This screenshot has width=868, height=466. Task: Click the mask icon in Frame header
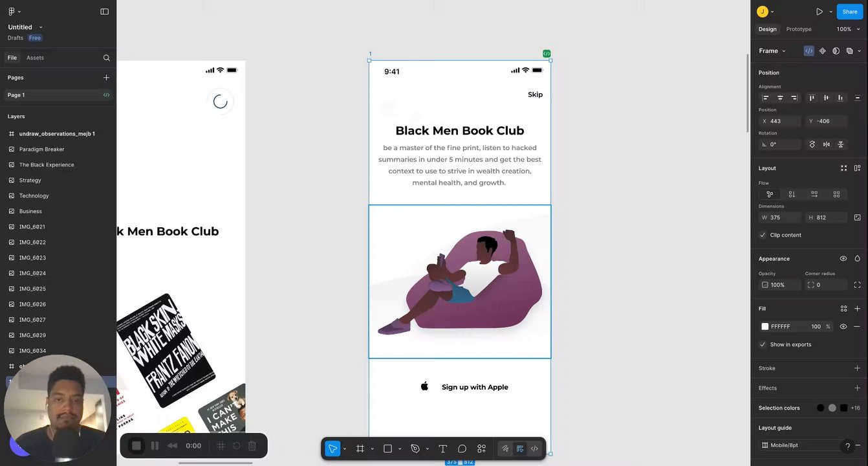coord(836,50)
